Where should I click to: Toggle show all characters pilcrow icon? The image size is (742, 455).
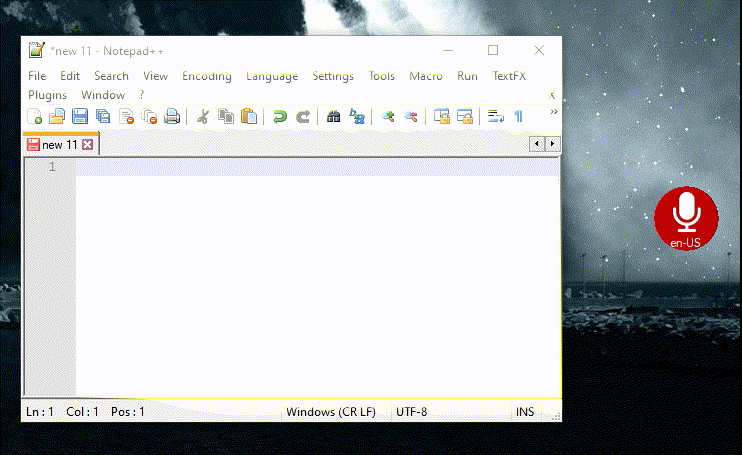[519, 116]
